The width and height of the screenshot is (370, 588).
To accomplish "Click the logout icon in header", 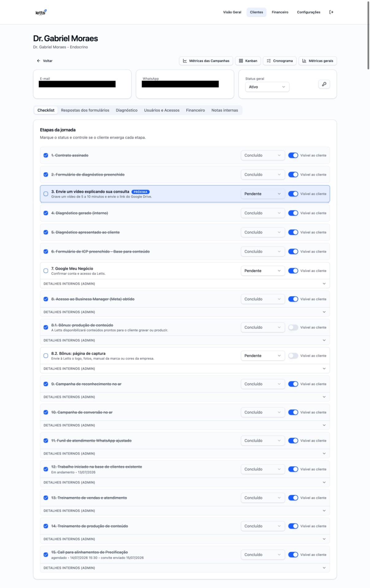I will coord(331,12).
